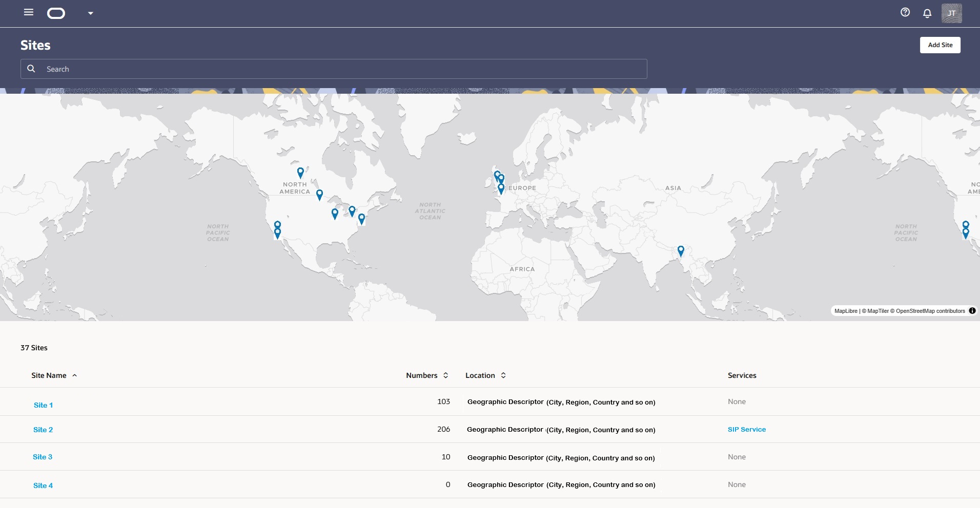
Task: Open the Site 2 link
Action: 43,430
